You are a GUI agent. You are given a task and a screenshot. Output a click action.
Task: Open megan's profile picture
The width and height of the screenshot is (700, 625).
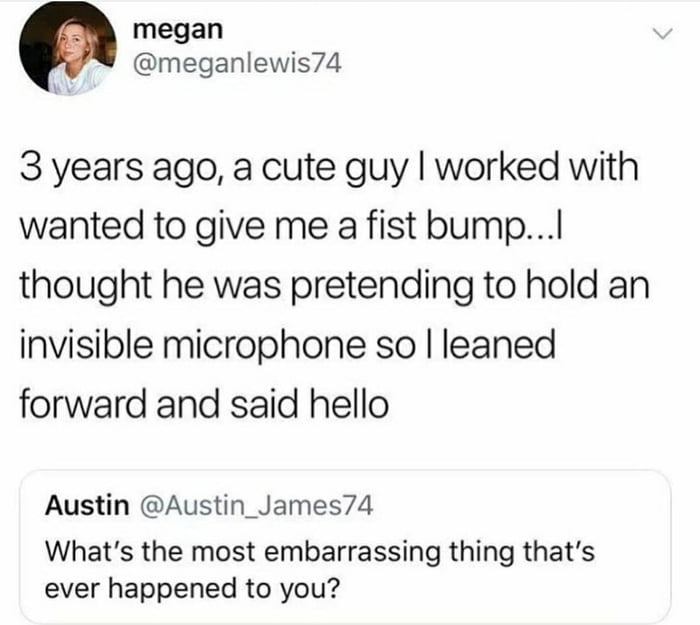click(x=68, y=49)
